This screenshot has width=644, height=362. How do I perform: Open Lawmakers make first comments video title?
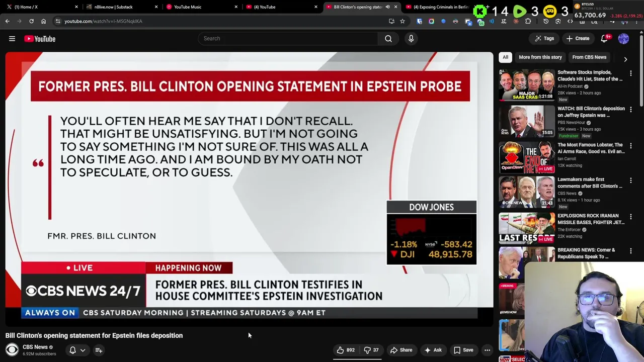click(x=590, y=183)
